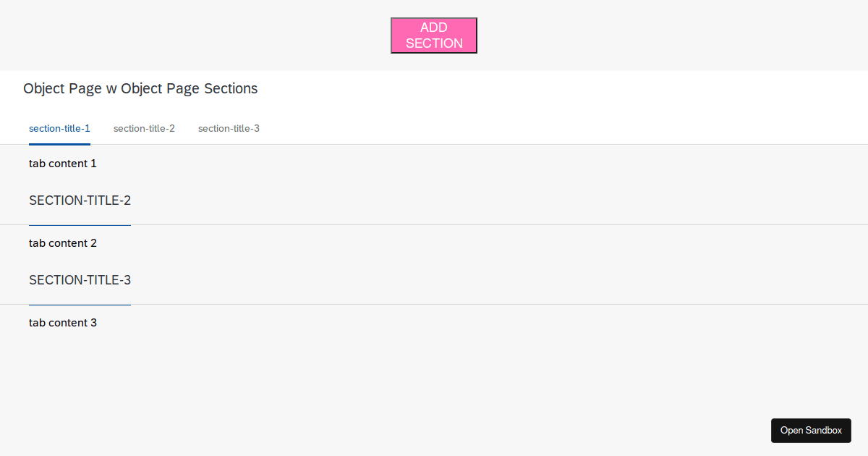Click the text tab content 2
This screenshot has width=868, height=456.
pos(63,243)
